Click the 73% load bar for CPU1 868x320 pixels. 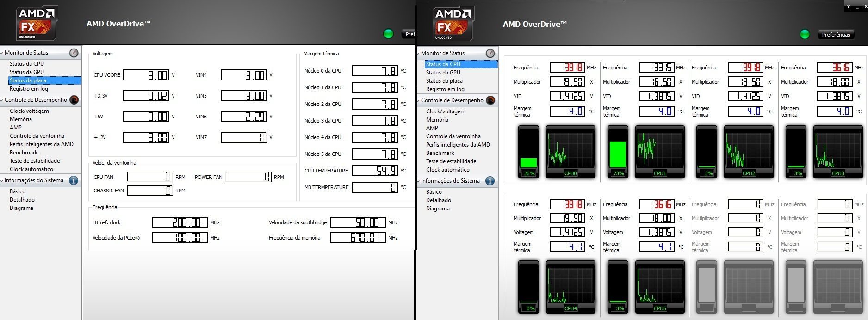coord(618,152)
